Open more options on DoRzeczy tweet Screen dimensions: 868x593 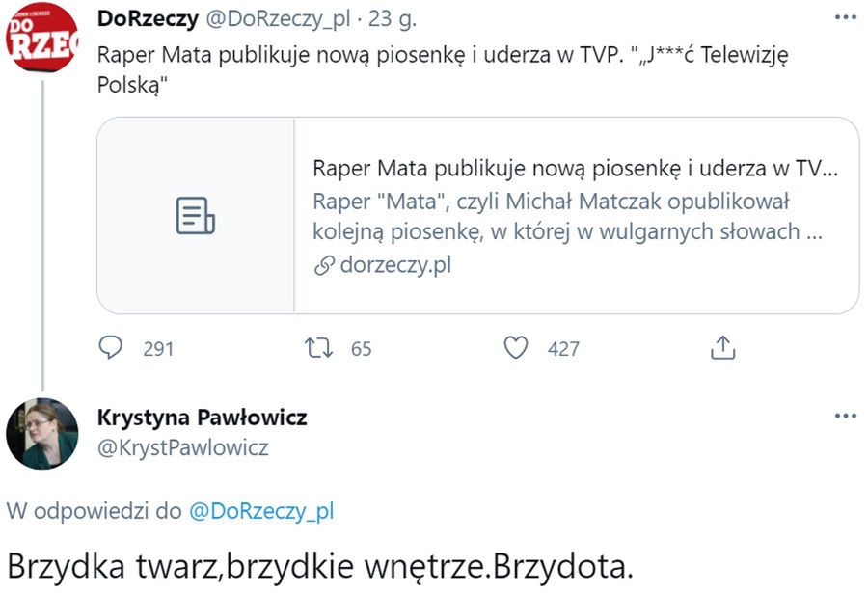pyautogui.click(x=845, y=19)
